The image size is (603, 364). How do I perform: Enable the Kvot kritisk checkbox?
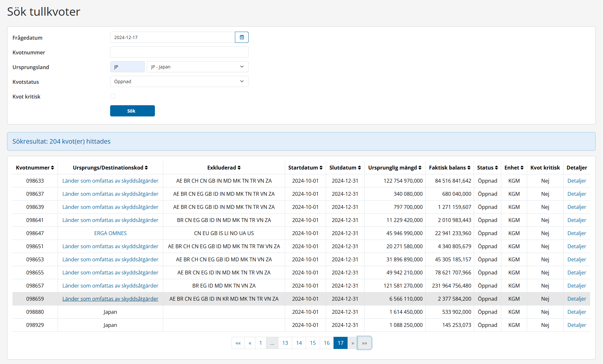[113, 96]
